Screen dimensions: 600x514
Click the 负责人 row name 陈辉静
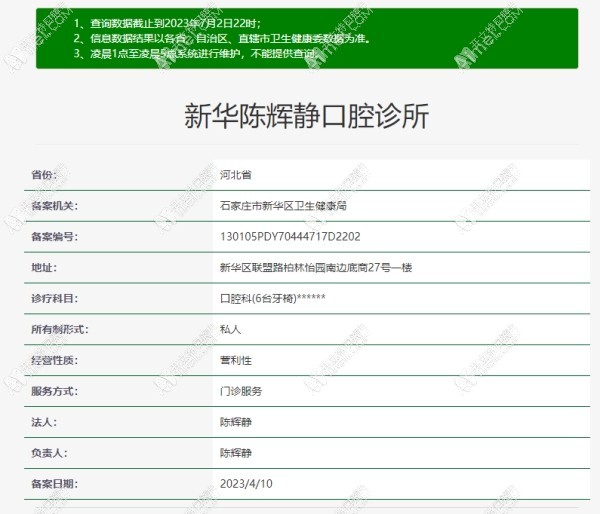click(236, 453)
